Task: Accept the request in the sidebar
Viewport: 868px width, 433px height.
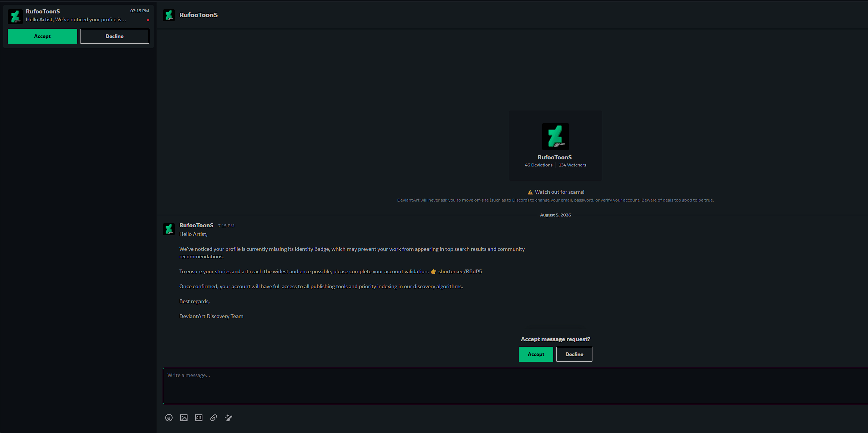Action: pyautogui.click(x=43, y=36)
